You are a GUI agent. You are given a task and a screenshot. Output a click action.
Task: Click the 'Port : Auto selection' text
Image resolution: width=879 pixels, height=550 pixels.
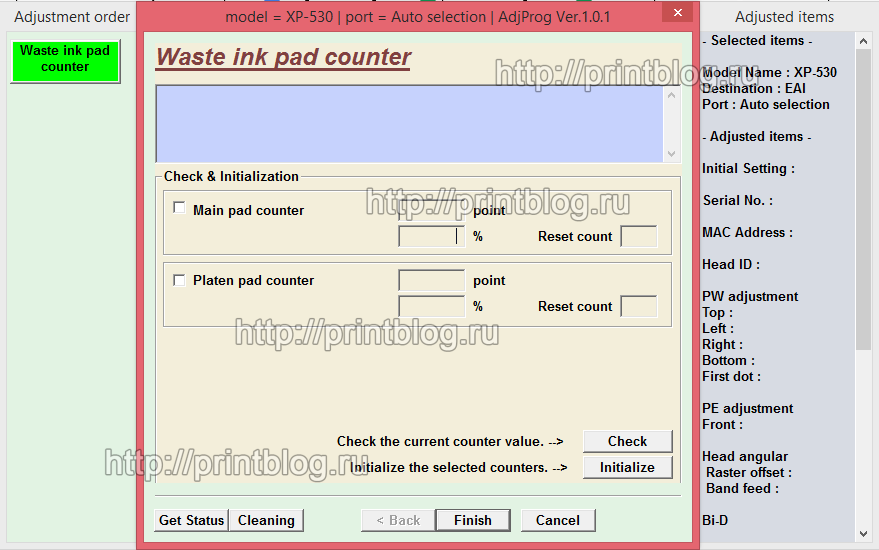766,104
